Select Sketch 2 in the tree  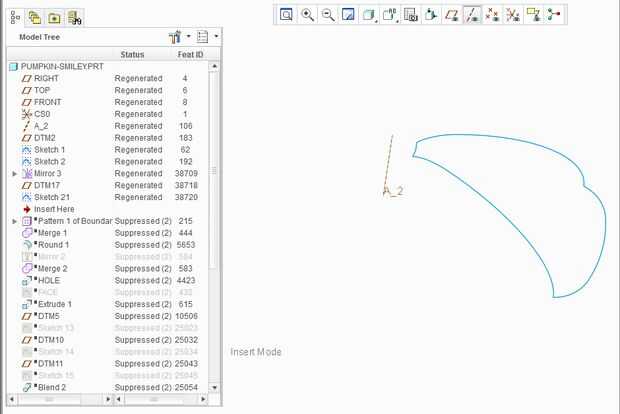pos(50,161)
